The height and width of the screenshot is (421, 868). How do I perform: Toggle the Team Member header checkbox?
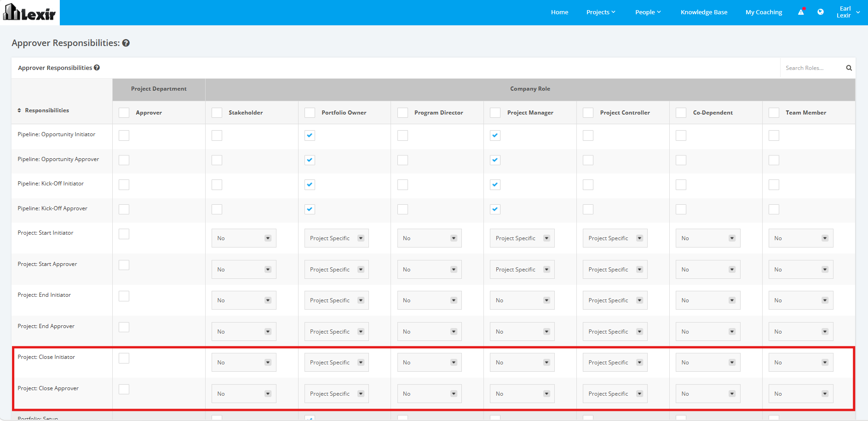[x=774, y=113]
